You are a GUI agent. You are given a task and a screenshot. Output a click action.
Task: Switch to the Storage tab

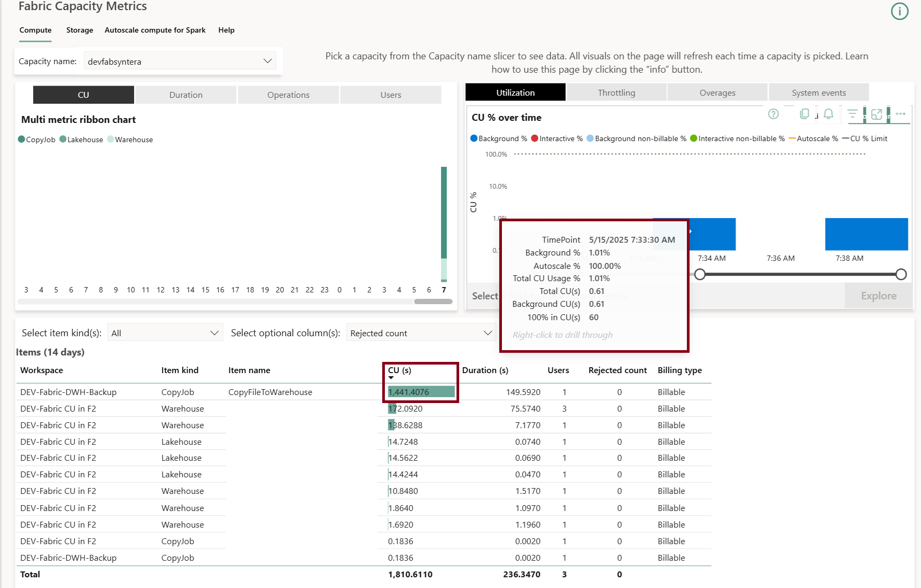(79, 30)
